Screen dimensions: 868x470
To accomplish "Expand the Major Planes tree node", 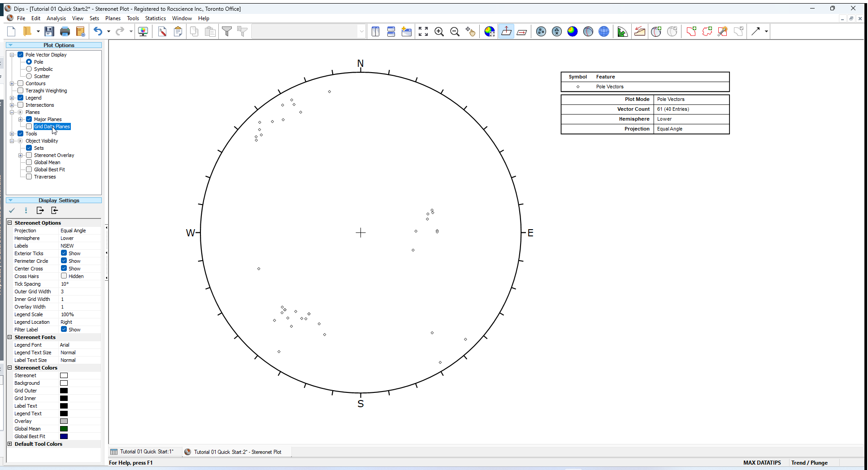I will 21,119.
